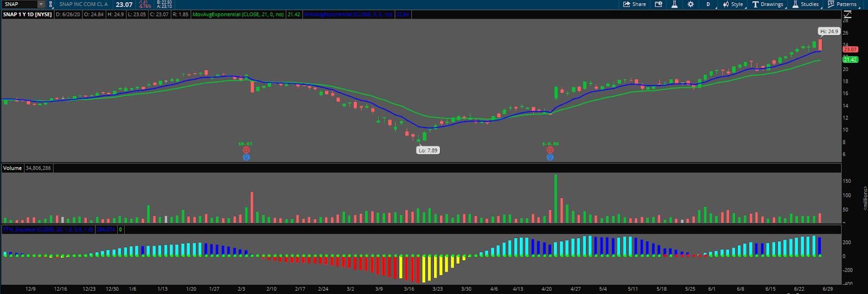Image resolution: width=868 pixels, height=294 pixels.
Task: Click the red earnings icon near 2/3
Action: [x=246, y=150]
